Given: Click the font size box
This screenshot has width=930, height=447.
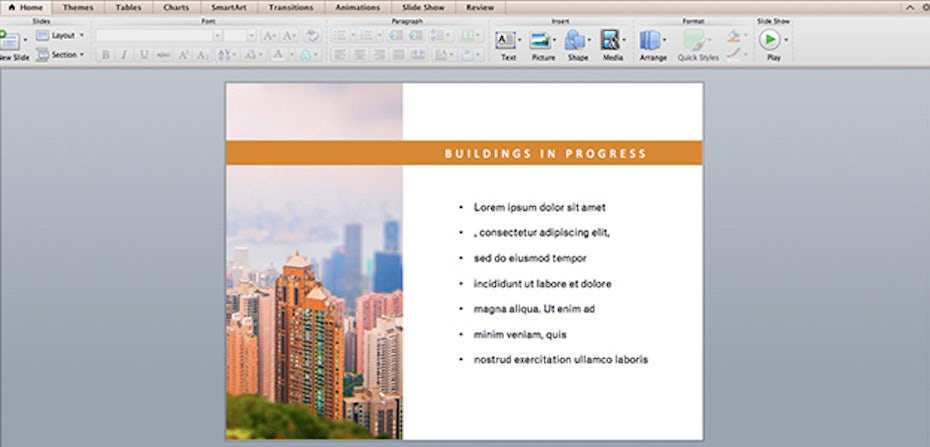Looking at the screenshot, I should click(x=235, y=36).
